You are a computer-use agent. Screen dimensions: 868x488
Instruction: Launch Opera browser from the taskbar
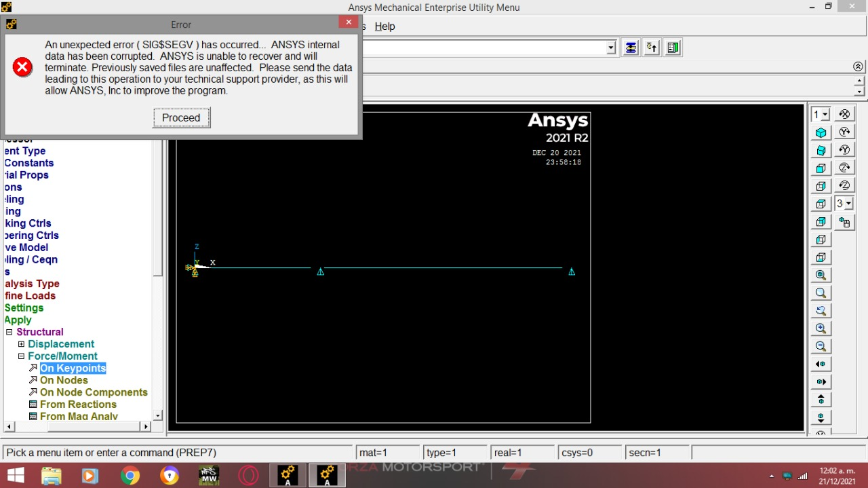(x=248, y=476)
